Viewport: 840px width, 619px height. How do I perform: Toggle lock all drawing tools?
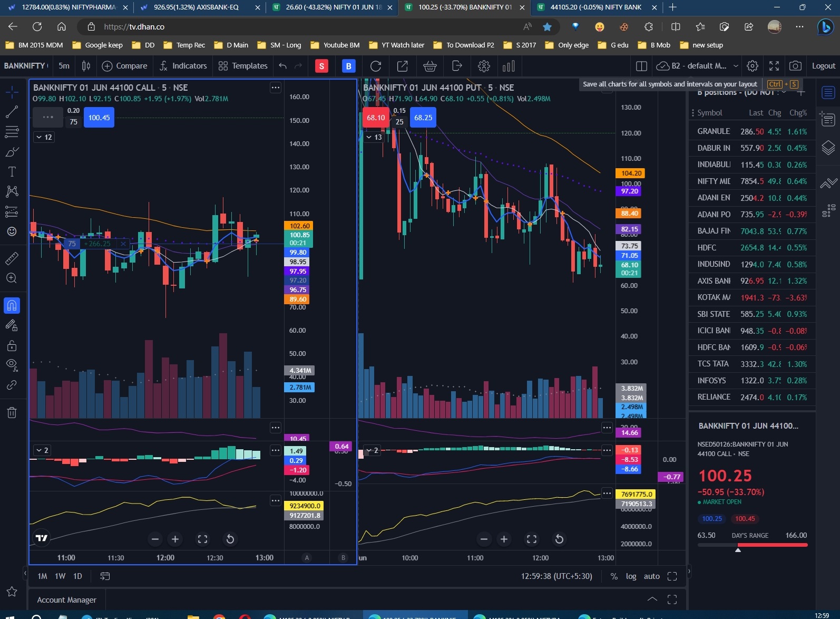tap(12, 346)
